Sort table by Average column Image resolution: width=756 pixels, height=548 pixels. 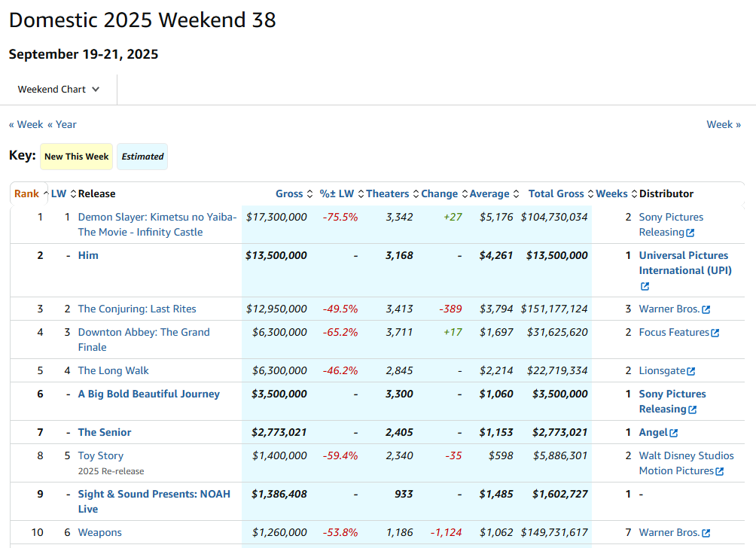(x=494, y=193)
